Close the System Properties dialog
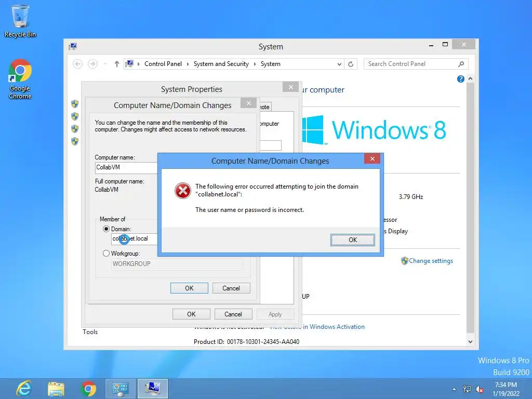 coord(290,87)
